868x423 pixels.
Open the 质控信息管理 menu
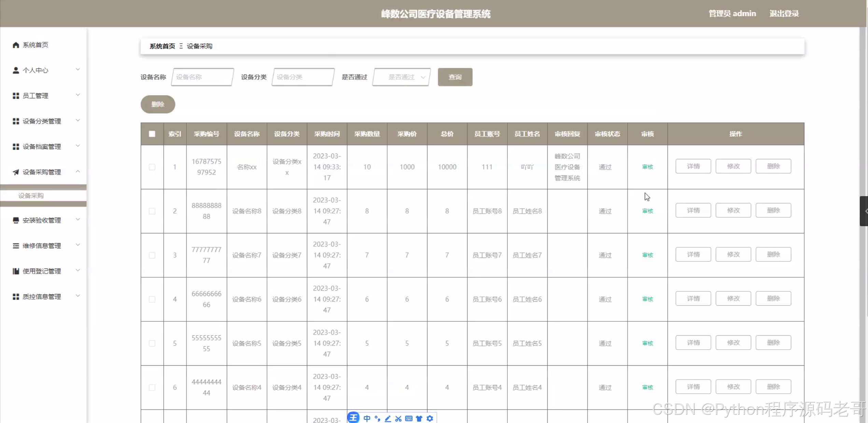(x=42, y=297)
